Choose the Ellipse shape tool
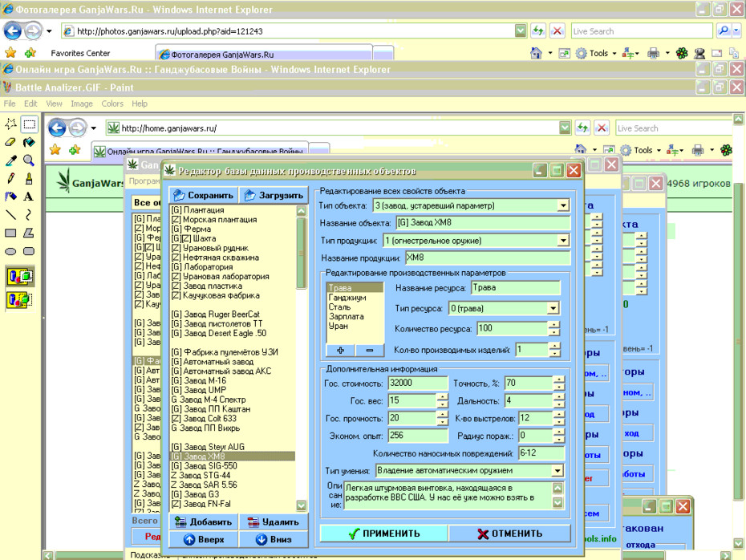746x560 pixels. [11, 251]
